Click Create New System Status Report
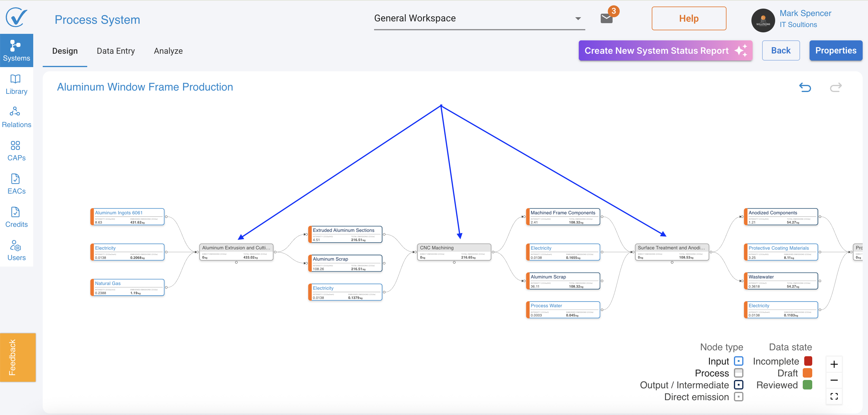Image resolution: width=868 pixels, height=415 pixels. click(665, 50)
